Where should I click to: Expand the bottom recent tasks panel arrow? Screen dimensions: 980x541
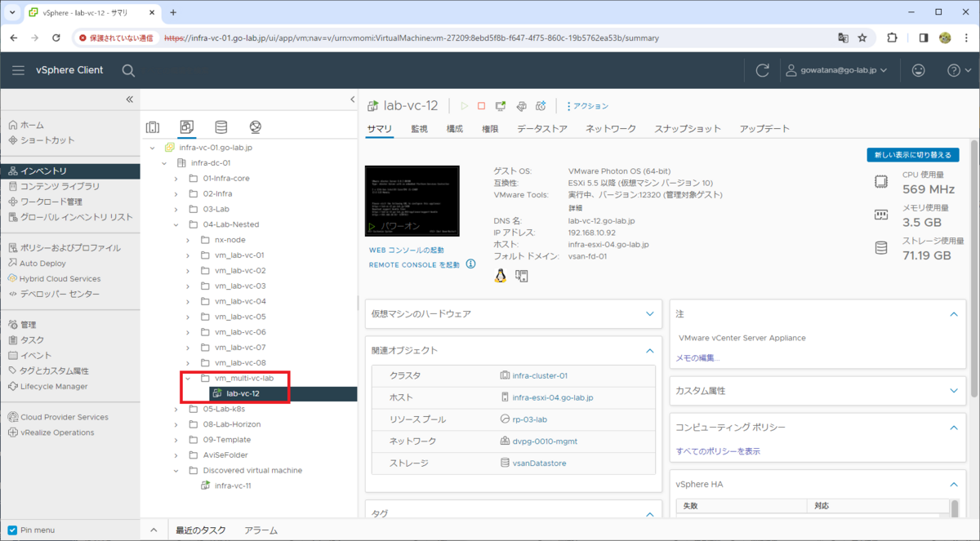[x=155, y=530]
